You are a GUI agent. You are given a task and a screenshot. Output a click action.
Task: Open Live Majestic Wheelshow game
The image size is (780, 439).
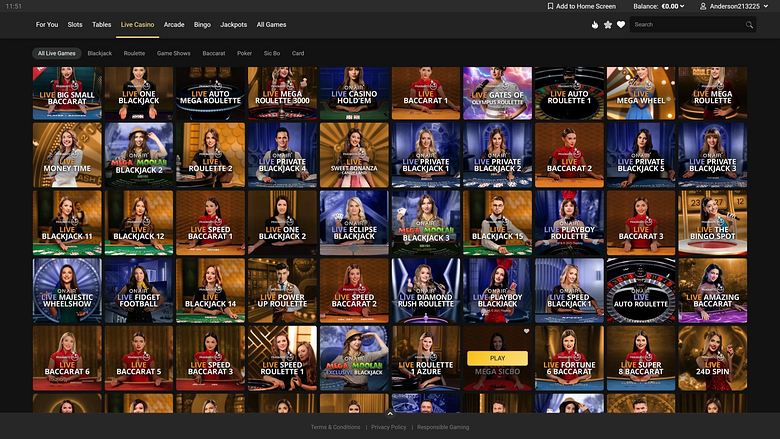(67, 290)
